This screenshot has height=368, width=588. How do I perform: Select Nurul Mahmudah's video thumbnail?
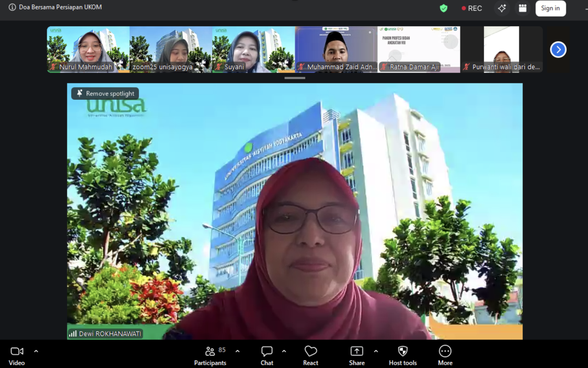click(88, 49)
